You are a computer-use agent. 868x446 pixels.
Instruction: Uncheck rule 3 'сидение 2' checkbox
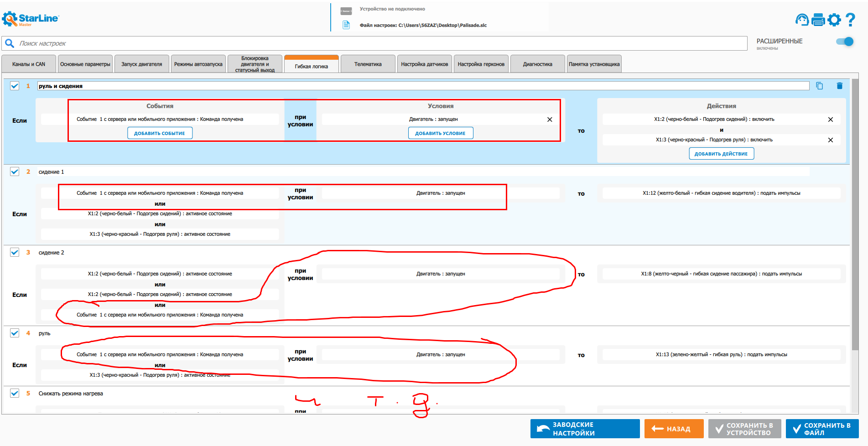coord(15,252)
